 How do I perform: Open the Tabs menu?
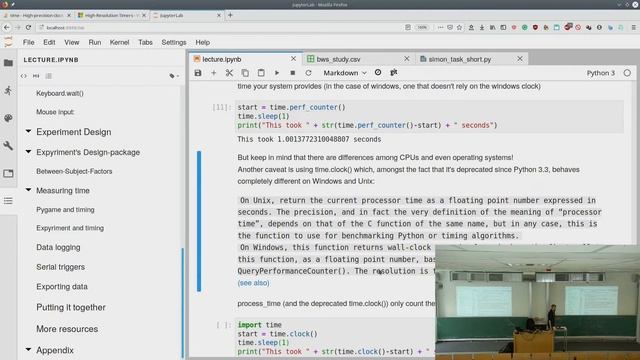coord(145,42)
